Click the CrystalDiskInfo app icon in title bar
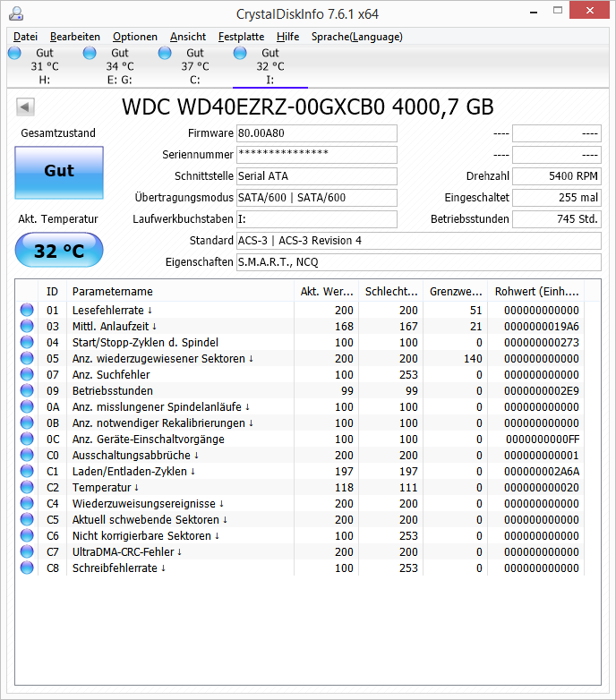 16,13
